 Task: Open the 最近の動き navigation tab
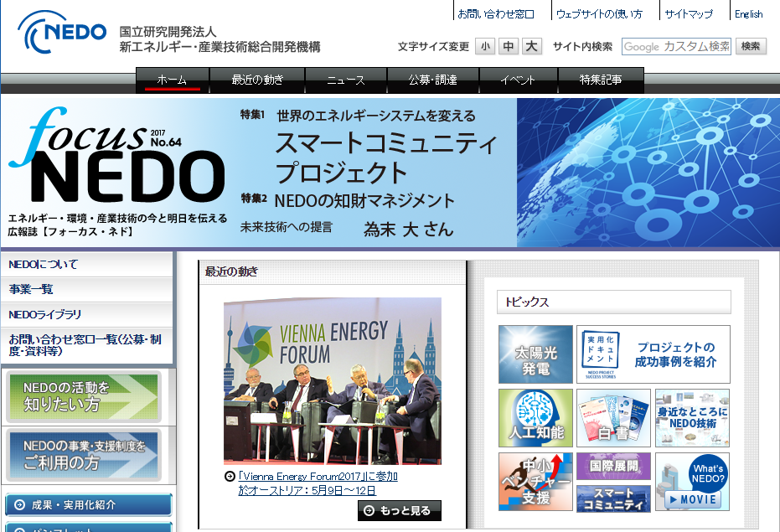[x=257, y=80]
